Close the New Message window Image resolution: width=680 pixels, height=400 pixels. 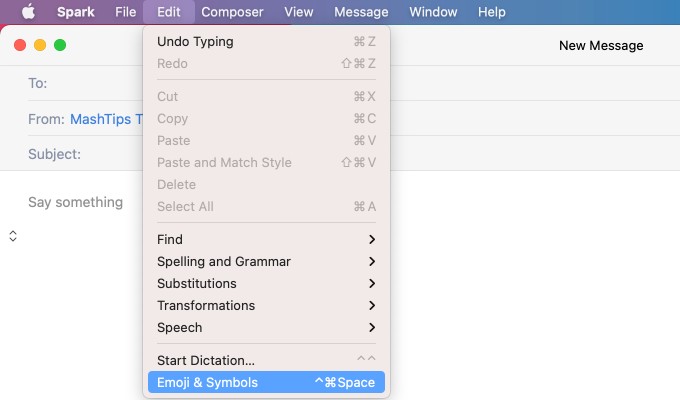pyautogui.click(x=20, y=45)
